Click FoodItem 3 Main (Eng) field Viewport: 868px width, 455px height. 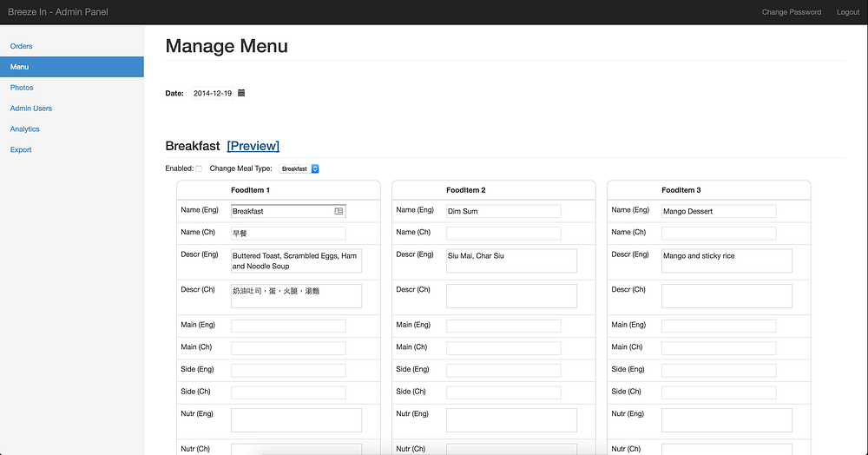(x=719, y=326)
